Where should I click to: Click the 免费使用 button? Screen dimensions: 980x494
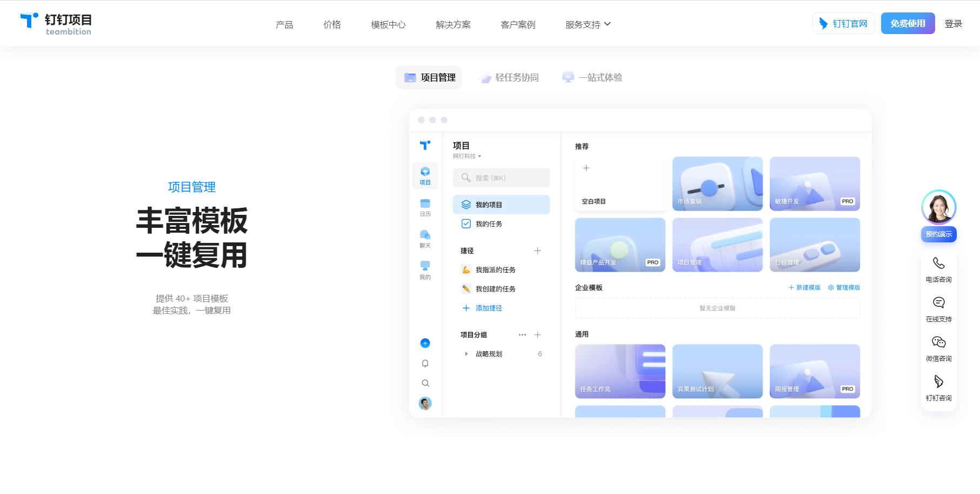click(908, 24)
